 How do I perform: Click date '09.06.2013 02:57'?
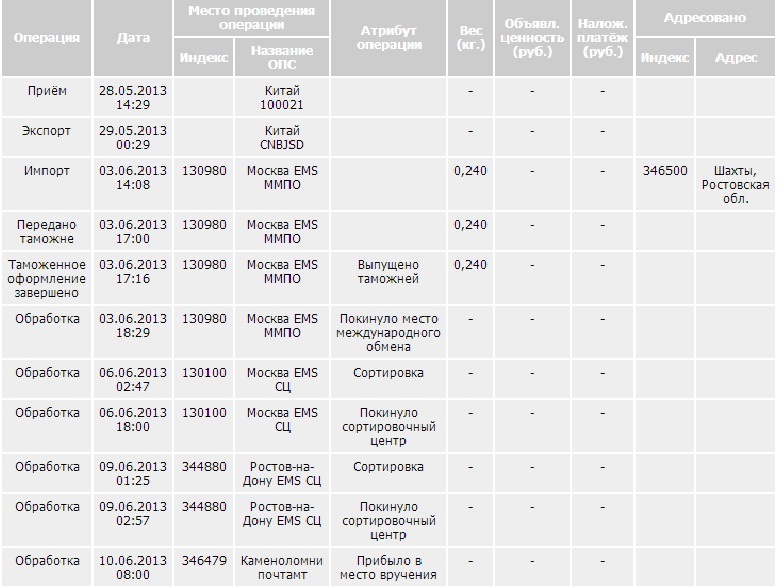point(132,514)
